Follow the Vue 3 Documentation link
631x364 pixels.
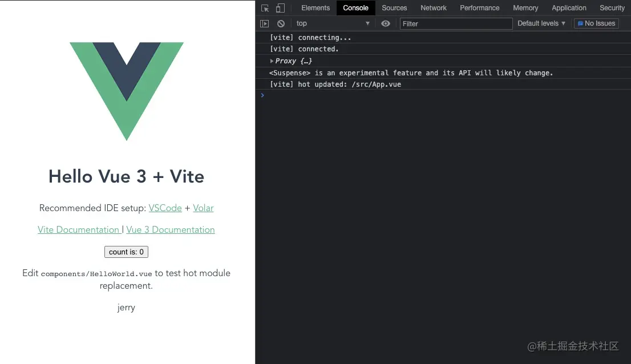(x=171, y=230)
